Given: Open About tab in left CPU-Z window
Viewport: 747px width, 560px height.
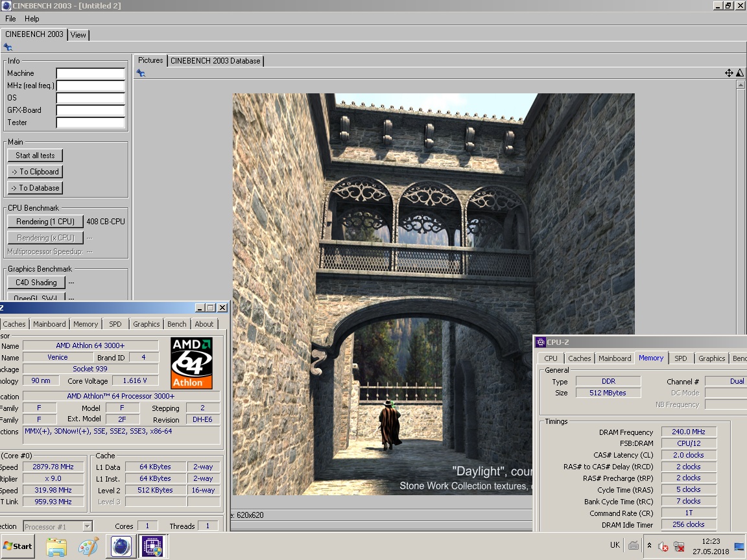Looking at the screenshot, I should 204,324.
